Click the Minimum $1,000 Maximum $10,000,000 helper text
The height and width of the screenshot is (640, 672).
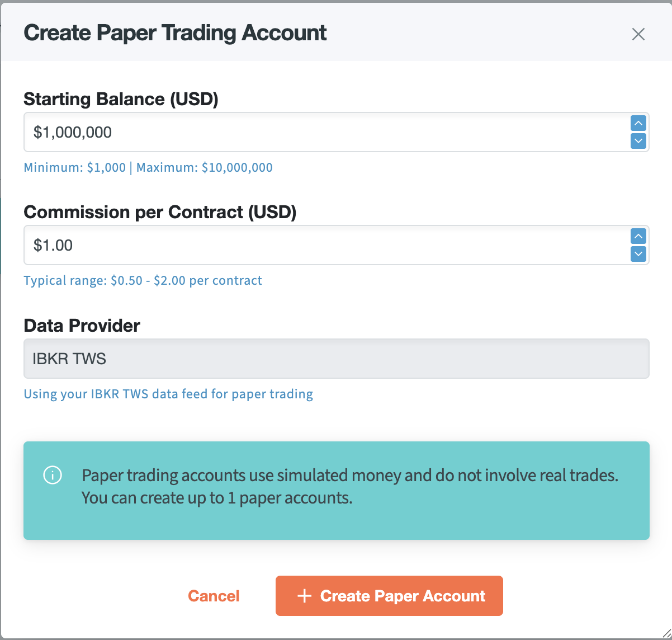(148, 167)
